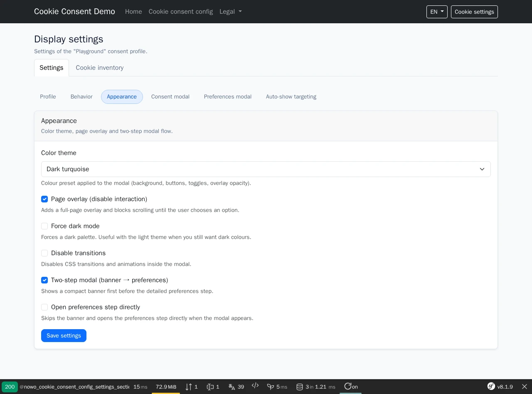
Task: Switch to the Cookie inventory tab
Action: click(100, 68)
